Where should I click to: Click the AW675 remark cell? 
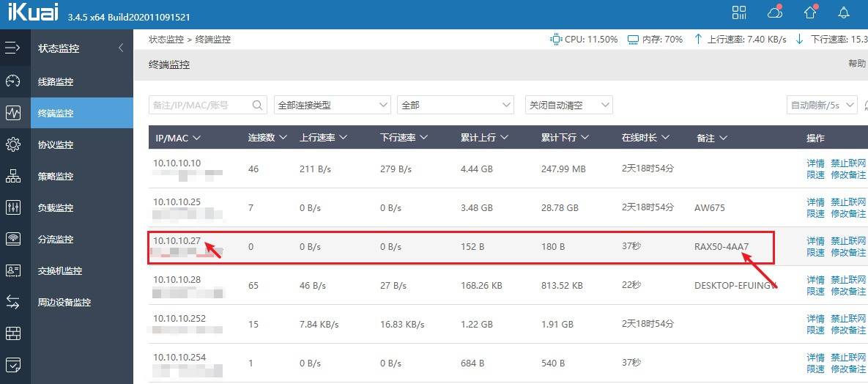point(709,208)
